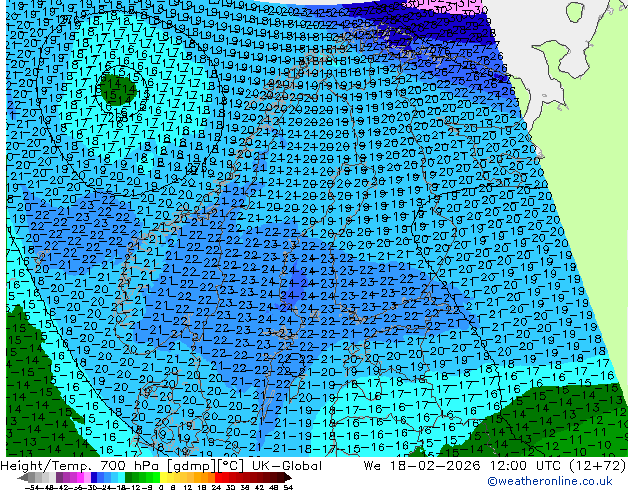
Task: Click the '[°C]' unit label
Action: click(x=231, y=466)
